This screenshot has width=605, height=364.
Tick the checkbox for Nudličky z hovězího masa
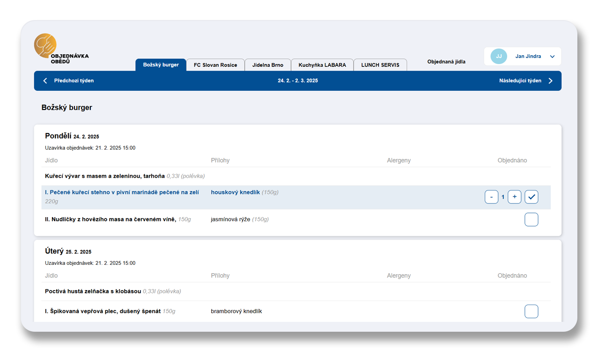[531, 219]
